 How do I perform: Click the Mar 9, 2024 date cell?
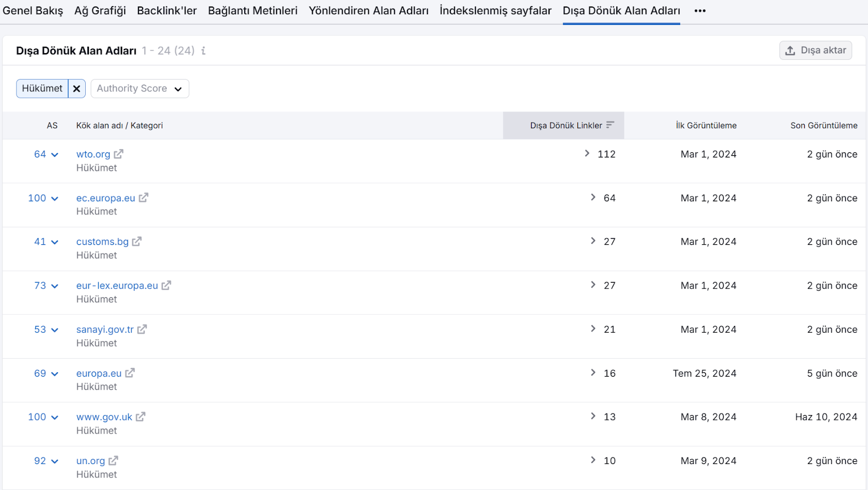[709, 461]
